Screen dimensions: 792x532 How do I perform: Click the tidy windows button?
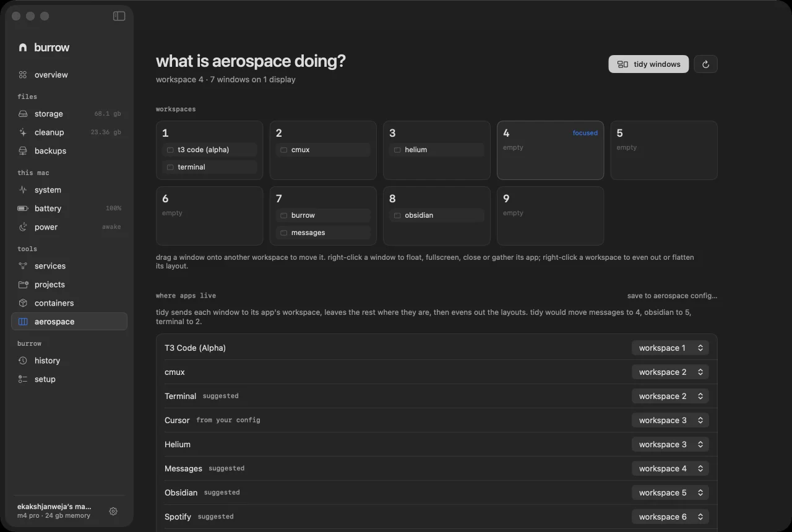[x=648, y=64]
